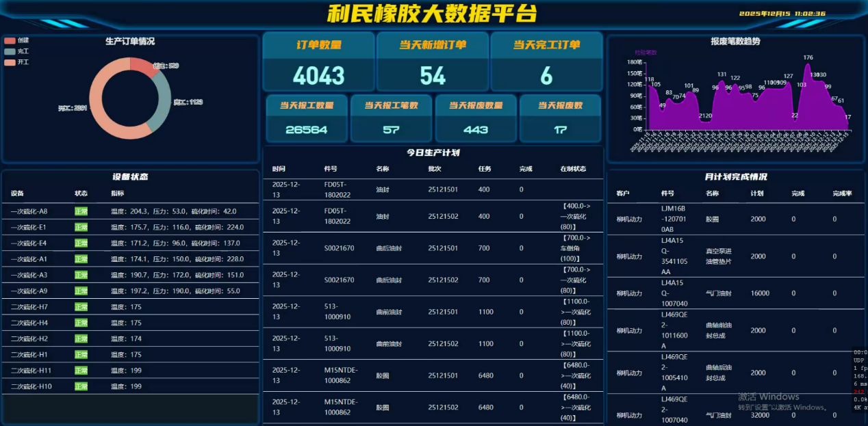The width and height of the screenshot is (868, 426).
Task: Click the 正常 badge beside 二次硫化-H7
Action: pyautogui.click(x=81, y=306)
